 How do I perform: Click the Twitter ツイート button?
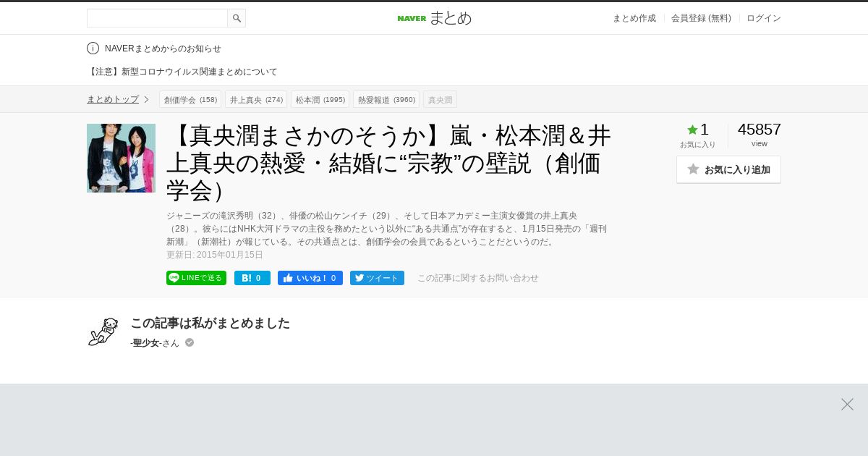(377, 278)
